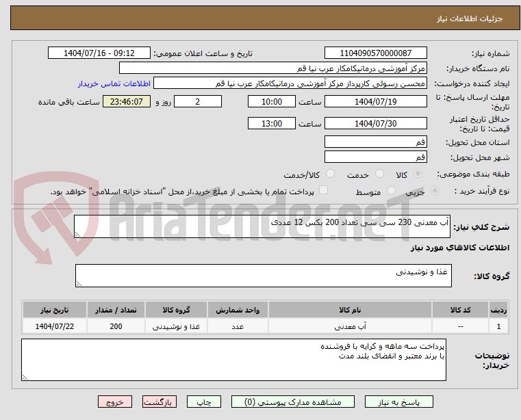The width and height of the screenshot is (521, 420).
Task: Click the announcement date field 1404/07/16 - 09:12
Action: (99, 53)
